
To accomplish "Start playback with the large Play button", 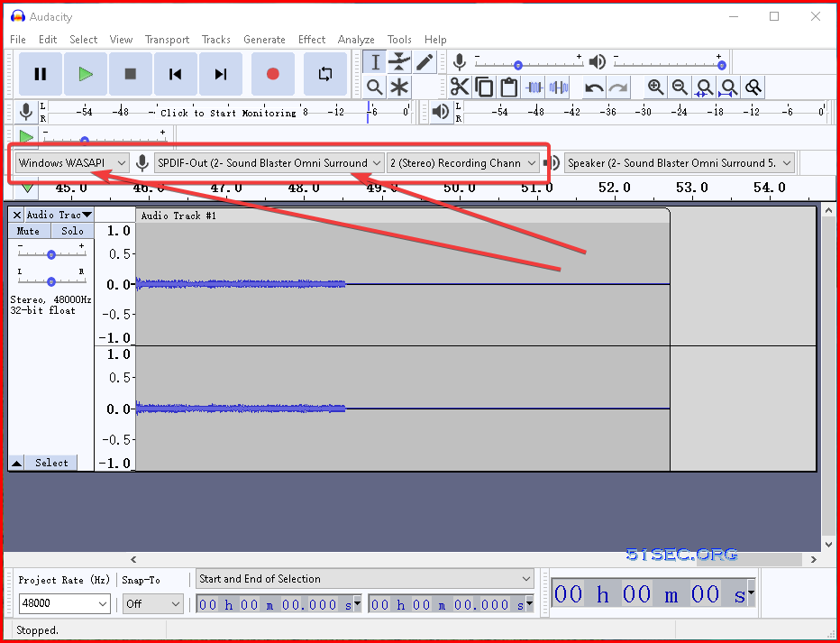I will coord(86,73).
